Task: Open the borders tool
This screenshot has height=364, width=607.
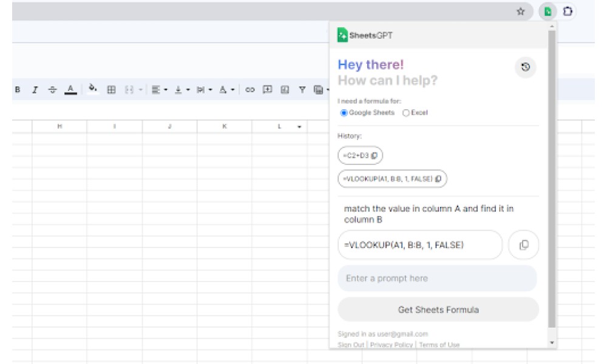Action: (x=111, y=90)
